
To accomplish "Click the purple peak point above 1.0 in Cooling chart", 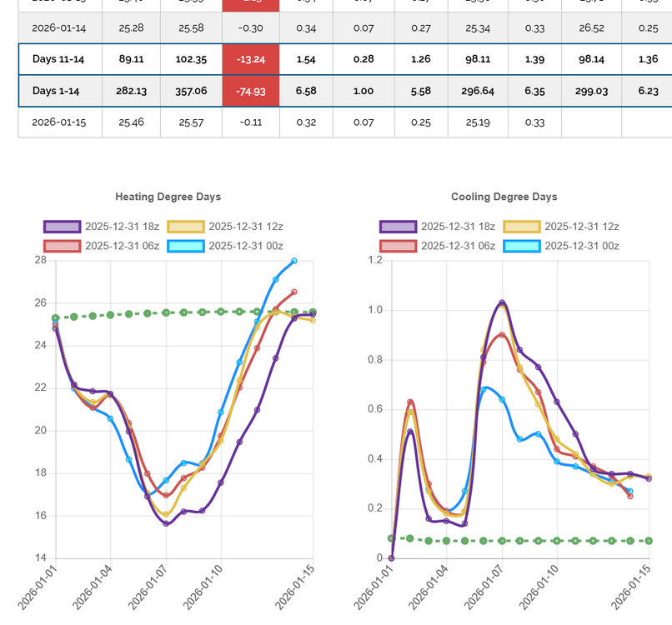I will [502, 302].
